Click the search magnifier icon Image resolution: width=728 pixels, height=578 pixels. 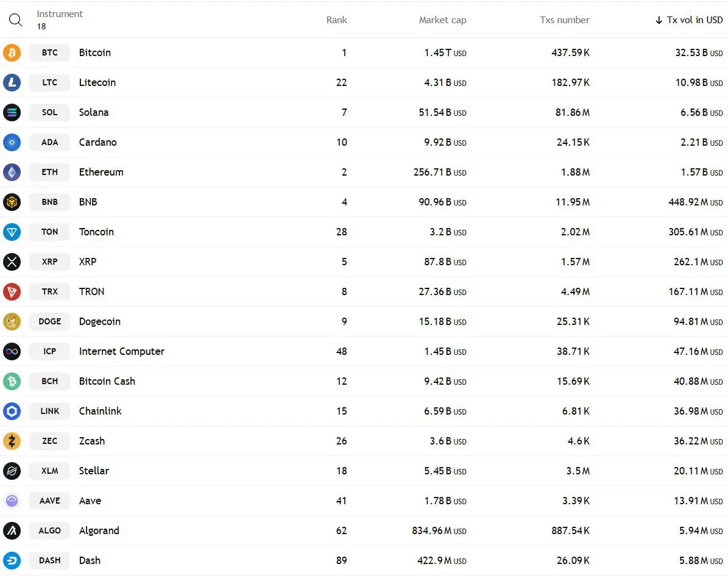[15, 20]
